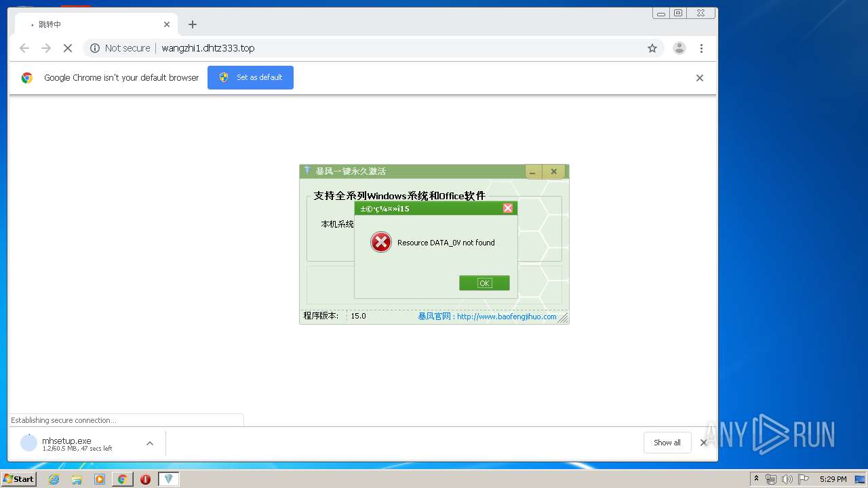Screen dimensions: 868x488
Task: Click the Resource DATA_0V not found message
Action: [446, 243]
